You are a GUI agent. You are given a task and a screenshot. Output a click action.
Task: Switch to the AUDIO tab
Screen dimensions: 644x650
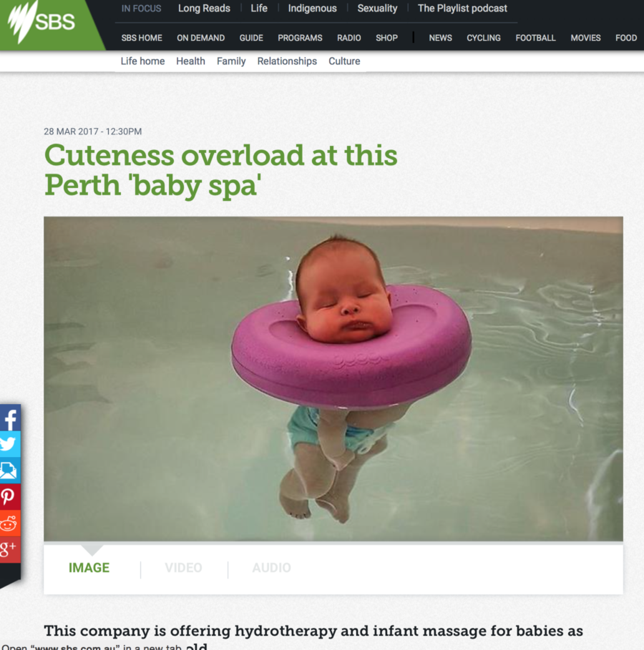tap(272, 568)
